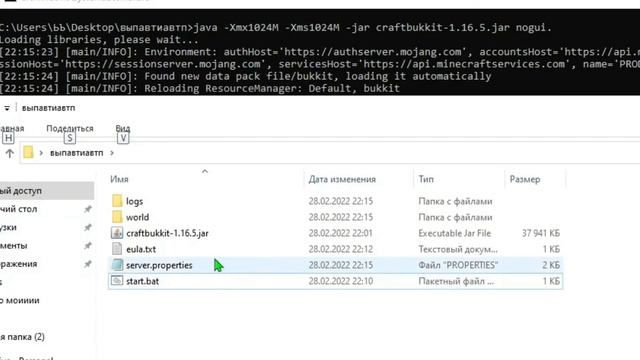The image size is (640, 360).
Task: Select the 'папка (2)' navigation entry
Action: (22, 337)
